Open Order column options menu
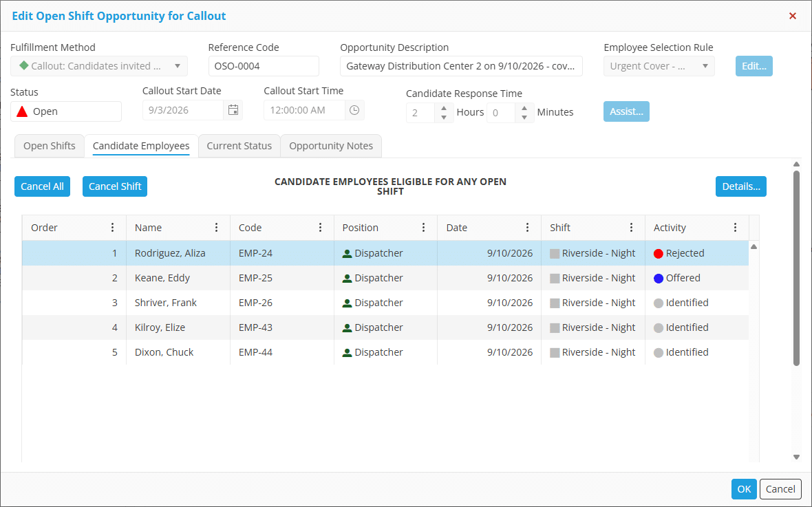Image resolution: width=812 pixels, height=507 pixels. pyautogui.click(x=112, y=227)
